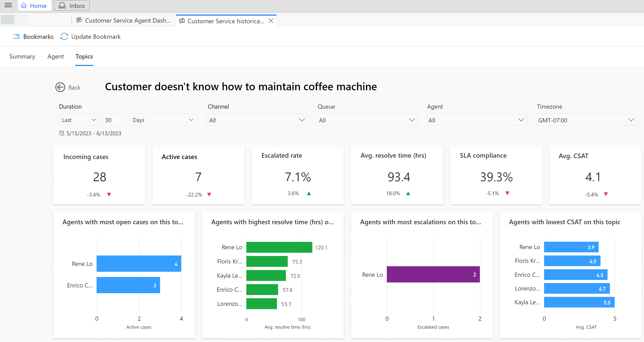The image size is (644, 342).
Task: Click the Duration Days dropdown
Action: [x=164, y=120]
